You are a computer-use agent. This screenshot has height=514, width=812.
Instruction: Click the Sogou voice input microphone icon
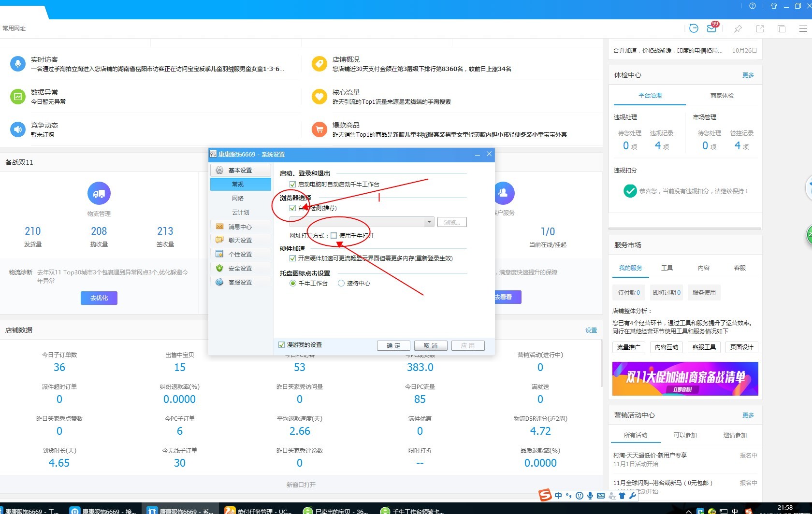pyautogui.click(x=590, y=496)
